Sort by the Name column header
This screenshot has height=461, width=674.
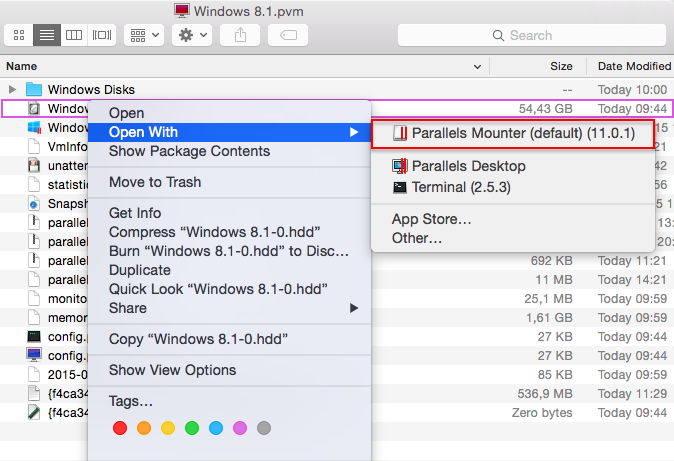(x=21, y=66)
